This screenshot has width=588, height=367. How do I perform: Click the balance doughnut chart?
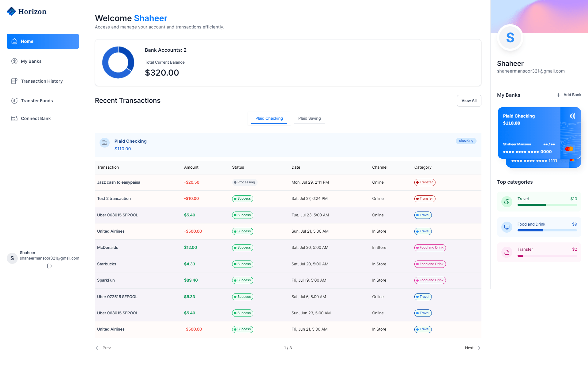coord(118,62)
